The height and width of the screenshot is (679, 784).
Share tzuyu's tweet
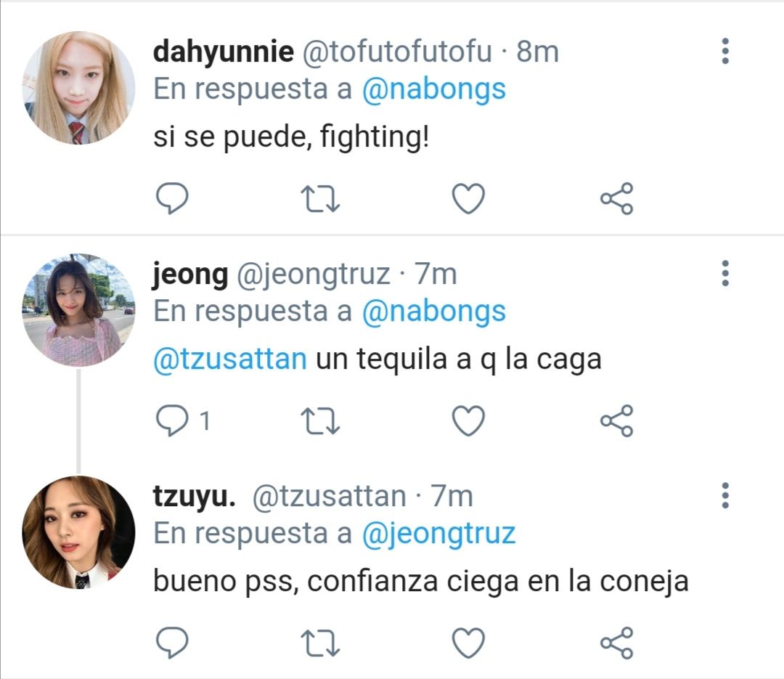coord(617,643)
